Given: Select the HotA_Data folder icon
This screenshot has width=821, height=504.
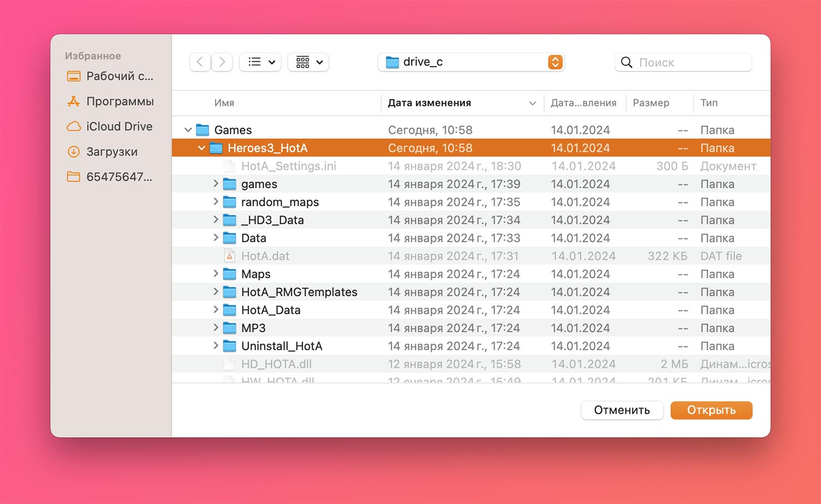Looking at the screenshot, I should click(x=230, y=310).
